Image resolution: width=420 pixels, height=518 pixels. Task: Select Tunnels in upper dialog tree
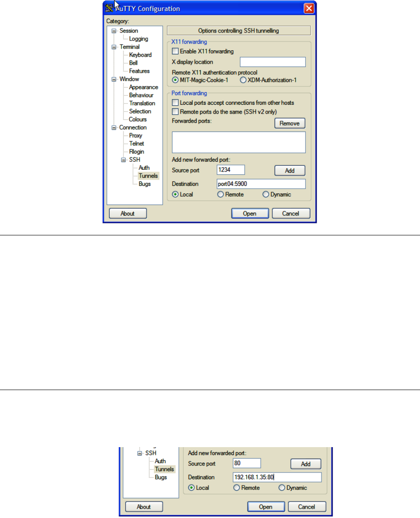pyautogui.click(x=148, y=176)
